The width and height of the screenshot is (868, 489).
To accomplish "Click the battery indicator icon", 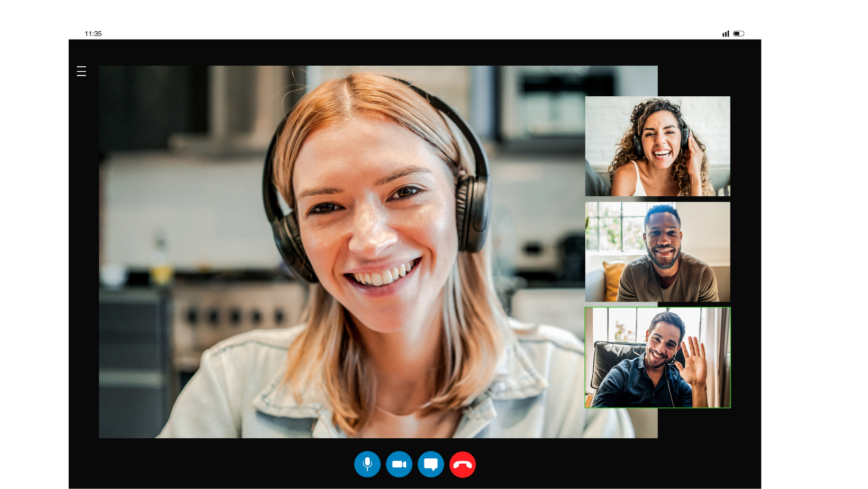I will point(739,33).
